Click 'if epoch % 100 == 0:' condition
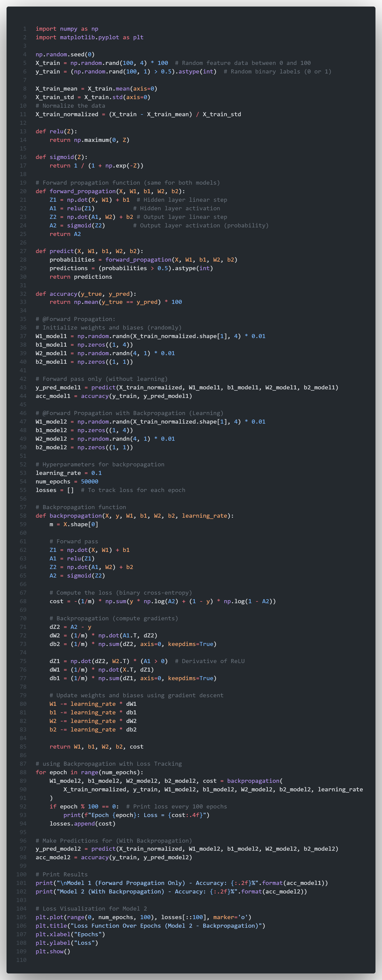The image size is (382, 980). coord(84,807)
